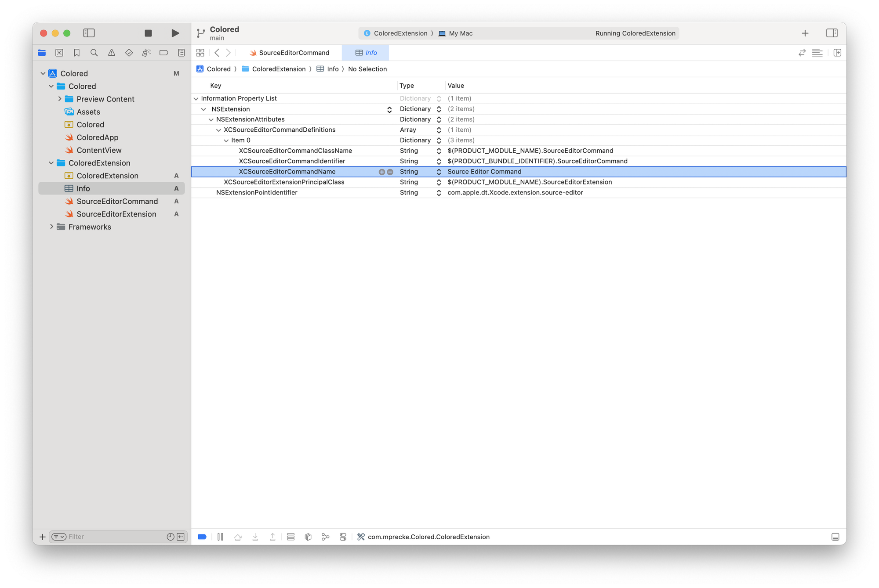Collapse XCSourceEditorCommandDefinitions array

tap(218, 130)
